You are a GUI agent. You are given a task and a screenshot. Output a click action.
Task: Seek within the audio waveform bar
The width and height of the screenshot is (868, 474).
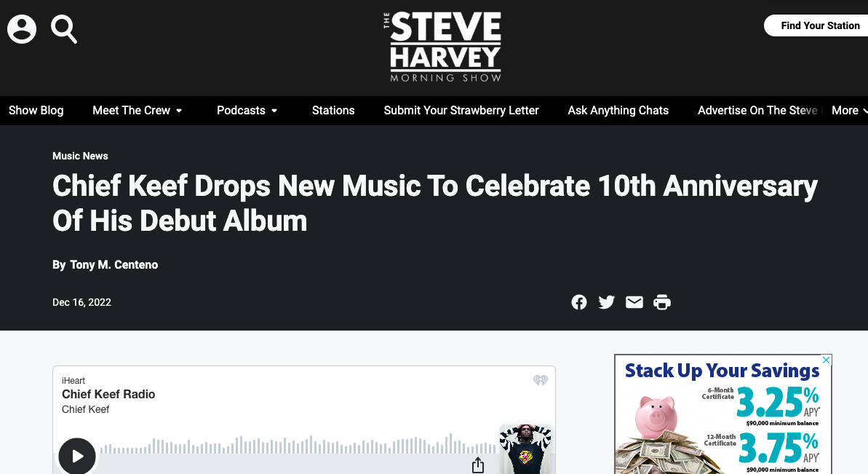(299, 445)
